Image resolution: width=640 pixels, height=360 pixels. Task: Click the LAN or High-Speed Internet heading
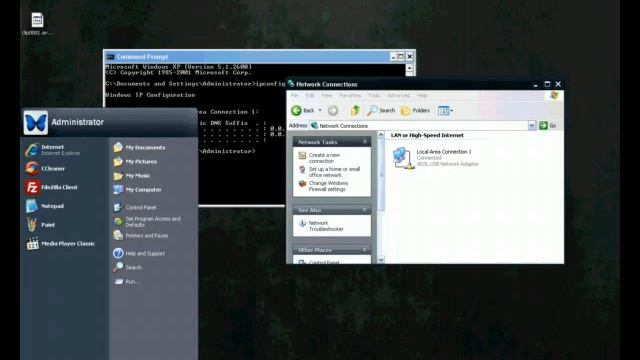click(427, 135)
